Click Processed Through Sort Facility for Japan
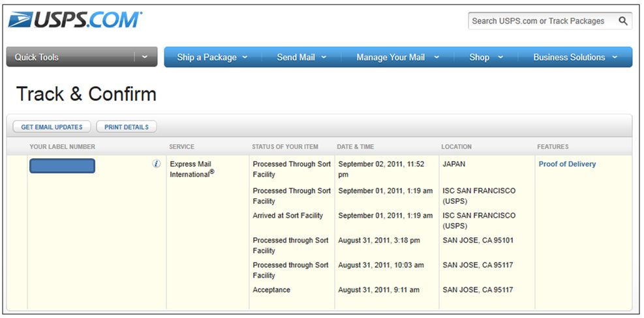The width and height of the screenshot is (644, 318). (x=292, y=169)
